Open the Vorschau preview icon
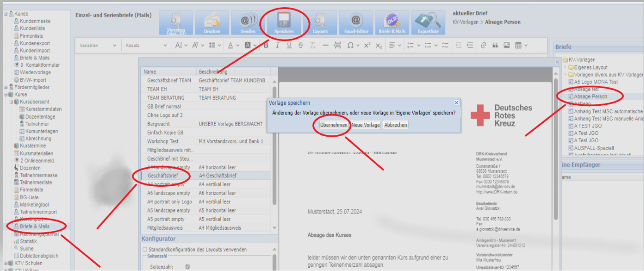The image size is (644, 271). point(176,23)
